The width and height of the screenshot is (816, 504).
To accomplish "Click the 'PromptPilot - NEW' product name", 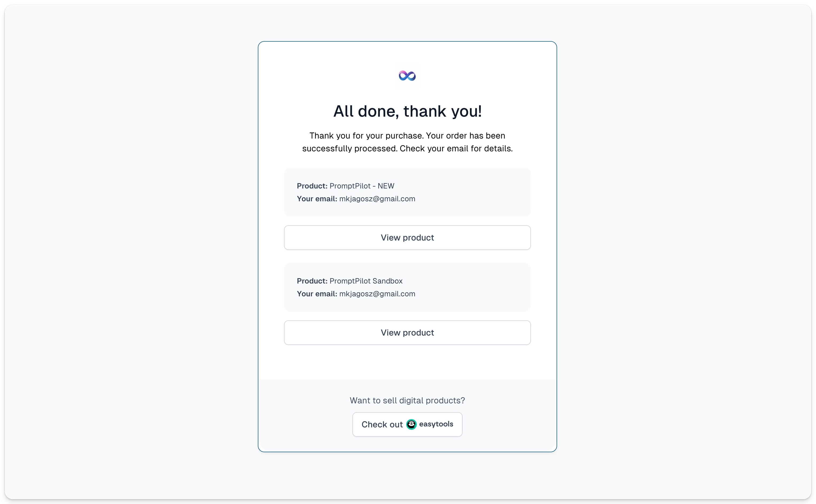I will [362, 186].
